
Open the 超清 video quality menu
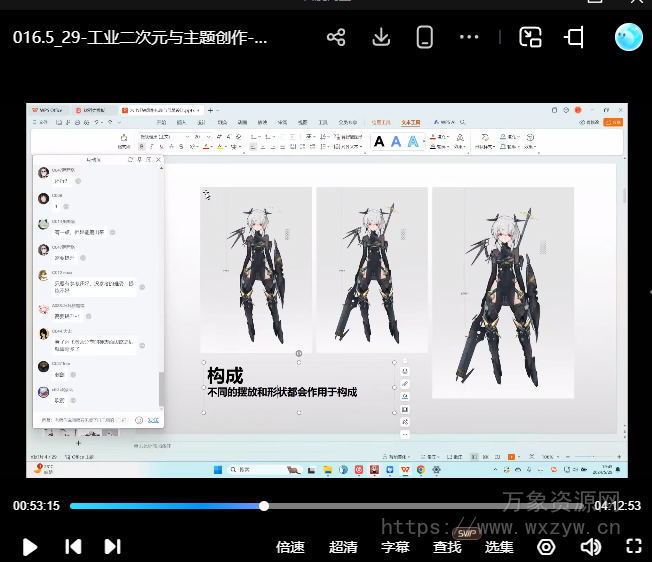343,547
